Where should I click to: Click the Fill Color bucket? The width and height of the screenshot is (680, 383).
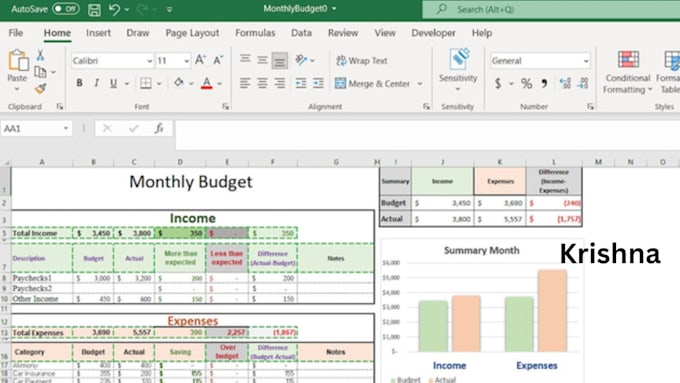(x=178, y=82)
